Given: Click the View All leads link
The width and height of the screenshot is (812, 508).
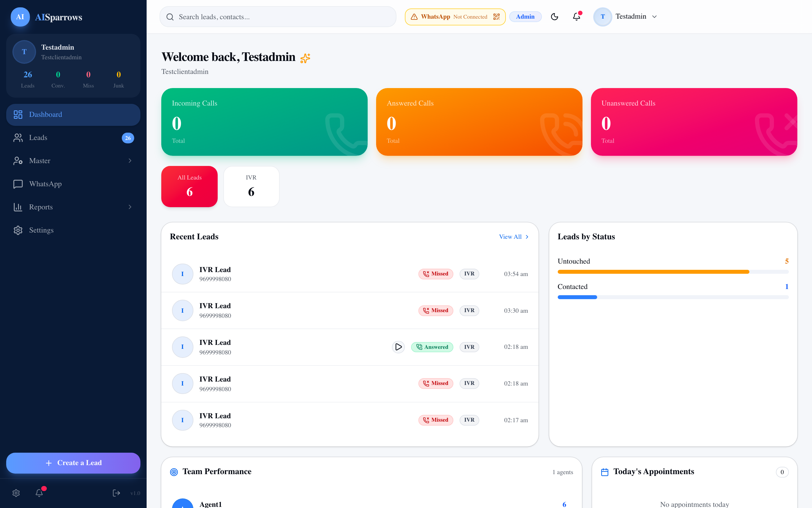Looking at the screenshot, I should point(514,237).
